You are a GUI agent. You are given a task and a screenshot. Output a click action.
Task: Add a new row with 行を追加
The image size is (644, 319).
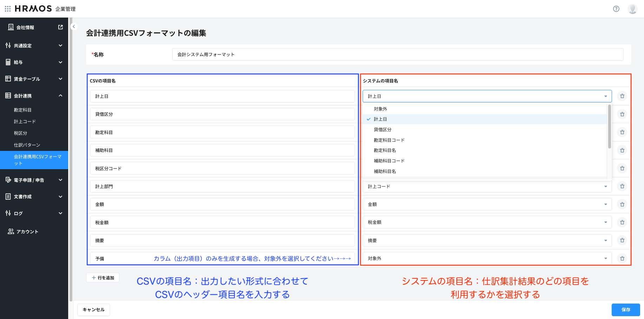103,277
